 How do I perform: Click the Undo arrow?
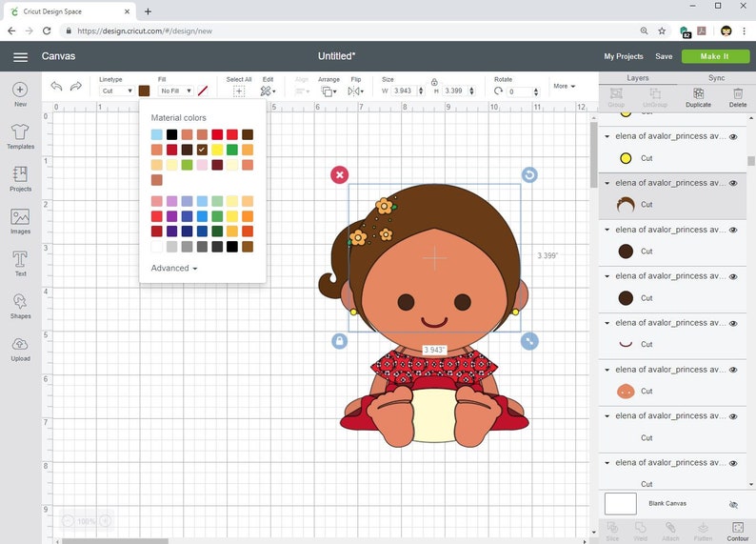coord(56,87)
